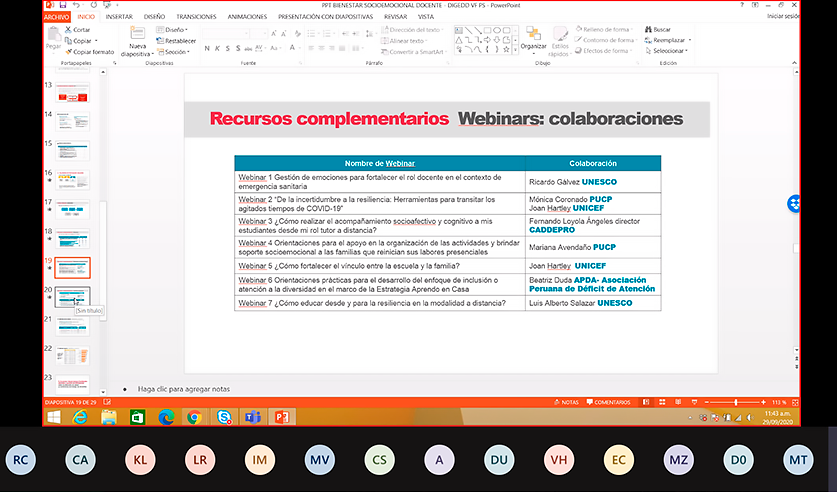Clear all formatting with eraser A icon
The image size is (837, 492).
point(298,33)
